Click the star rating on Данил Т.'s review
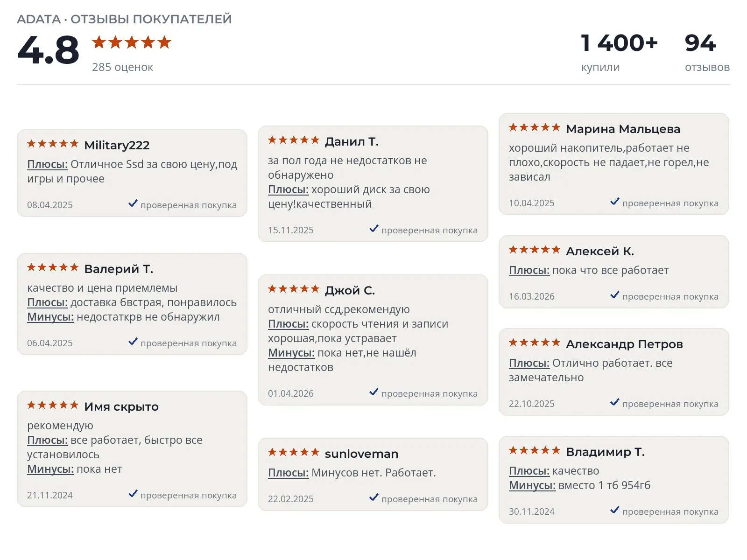The width and height of the screenshot is (747, 560). tap(294, 140)
